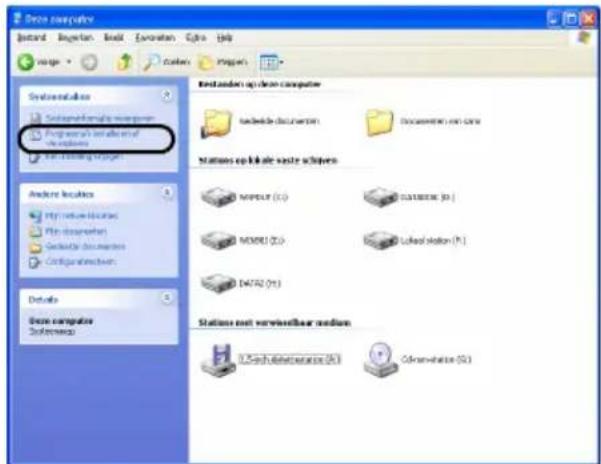Viewport: 601px width, 464px height.
Task: Toggle the Mappen folders pane
Action: point(223,62)
